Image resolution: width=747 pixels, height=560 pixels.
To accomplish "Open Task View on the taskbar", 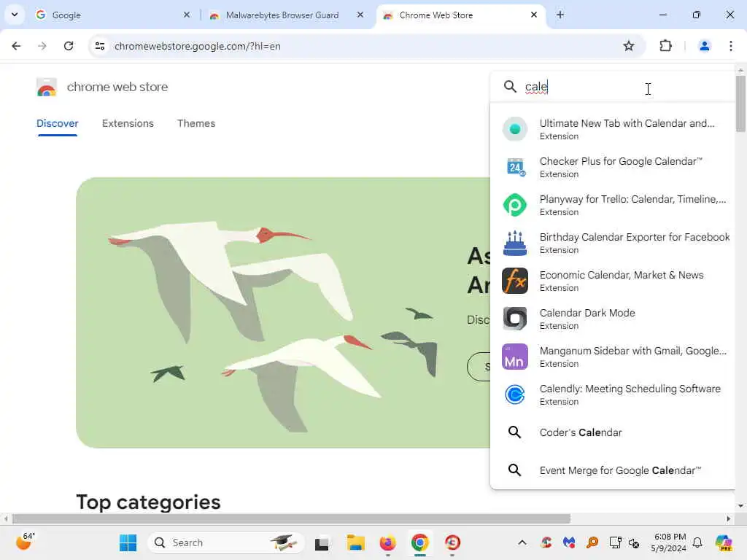I will click(x=322, y=542).
